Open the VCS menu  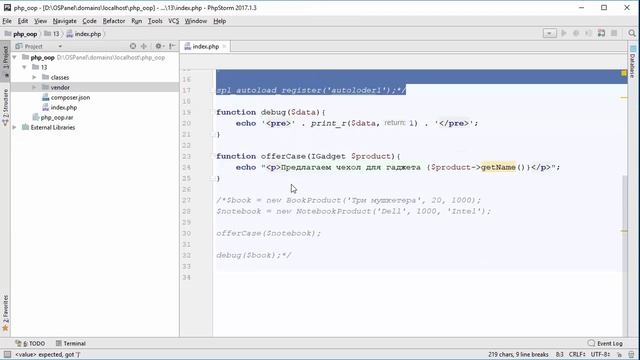tap(174, 21)
